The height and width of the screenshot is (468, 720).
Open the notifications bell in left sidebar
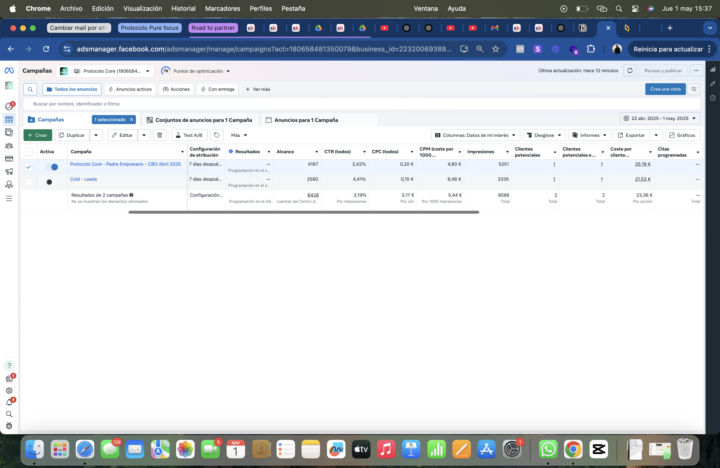[x=9, y=402]
